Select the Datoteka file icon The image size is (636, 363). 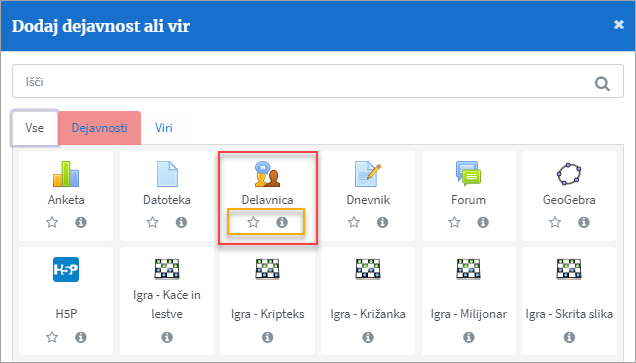[x=167, y=174]
